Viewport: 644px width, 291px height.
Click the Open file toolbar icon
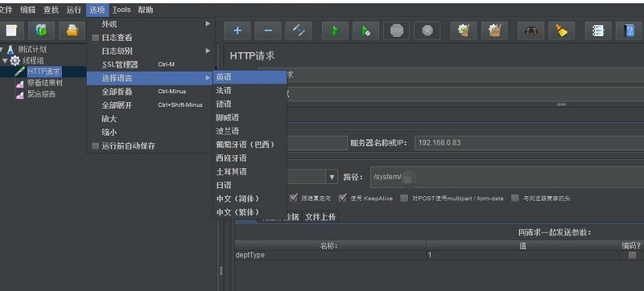click(72, 31)
